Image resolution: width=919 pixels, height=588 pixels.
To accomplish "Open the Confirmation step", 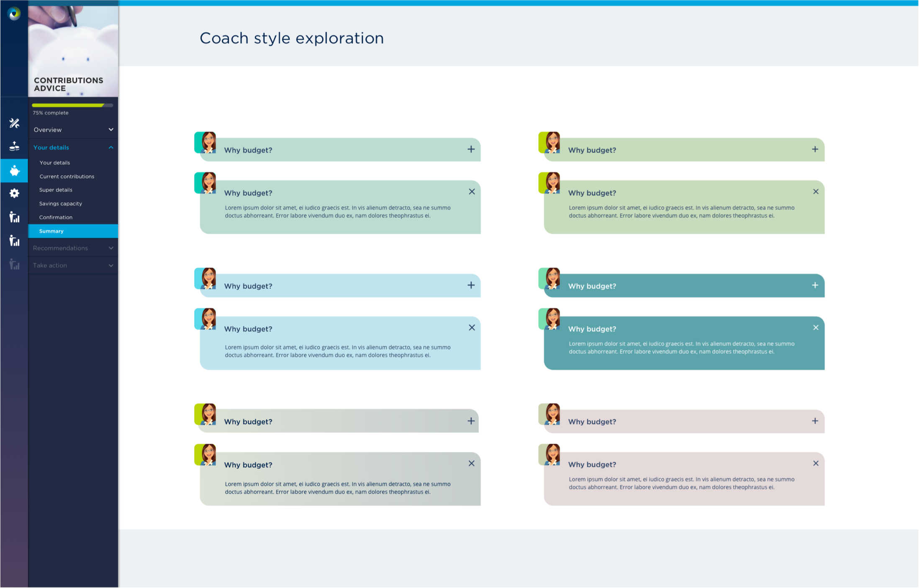I will [x=56, y=217].
